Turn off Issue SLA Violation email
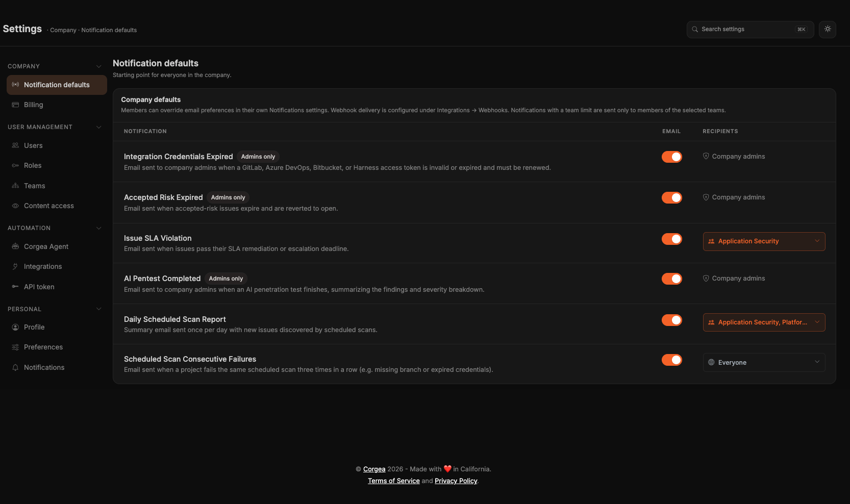This screenshot has width=850, height=504. 672,239
